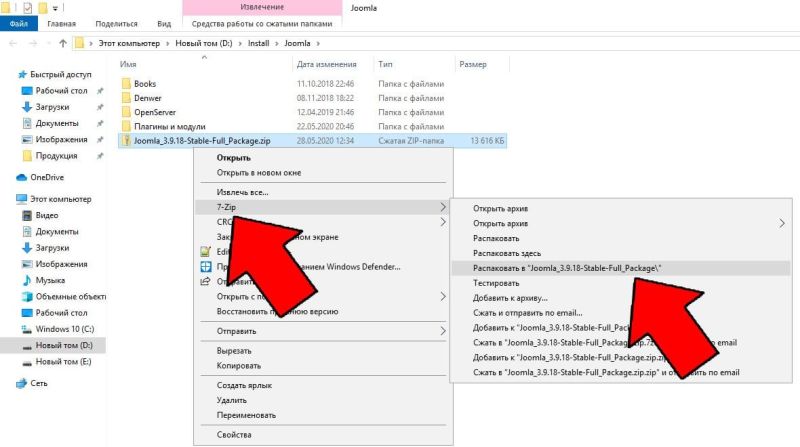Select Распаковать in 7-Zip submenu
Screen dimensions: 800x447
(496, 238)
